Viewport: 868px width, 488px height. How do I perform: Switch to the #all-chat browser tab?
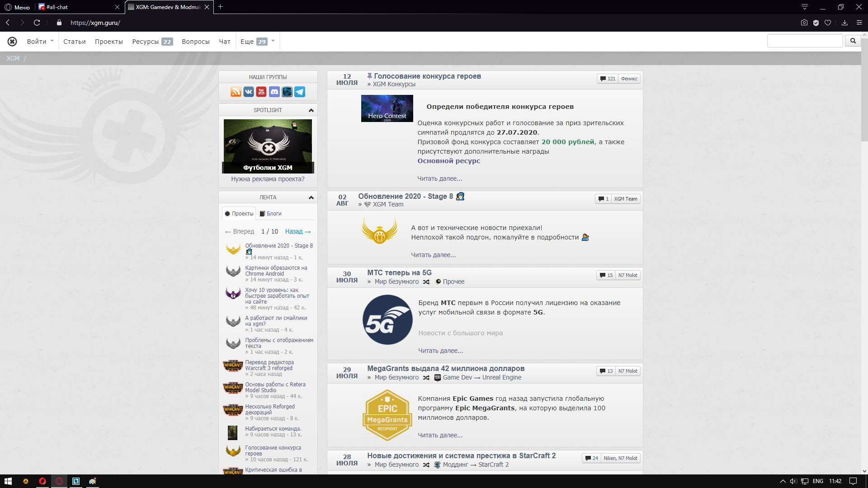[x=57, y=7]
